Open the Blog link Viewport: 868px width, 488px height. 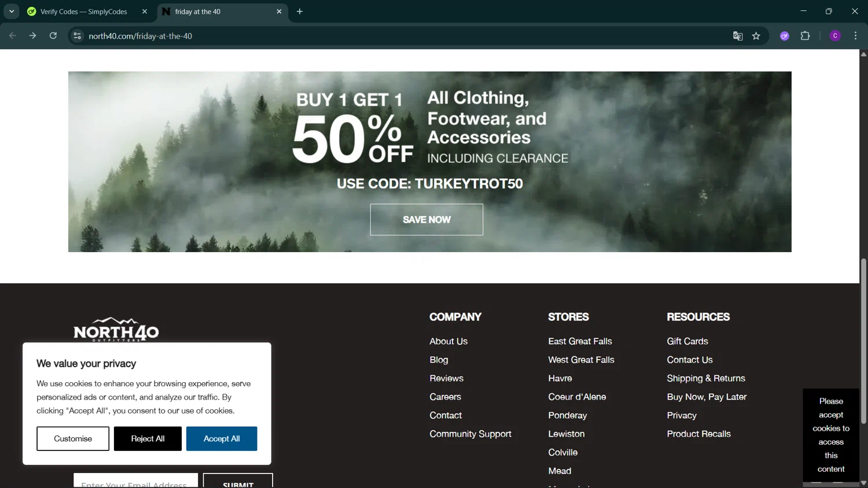(x=439, y=360)
